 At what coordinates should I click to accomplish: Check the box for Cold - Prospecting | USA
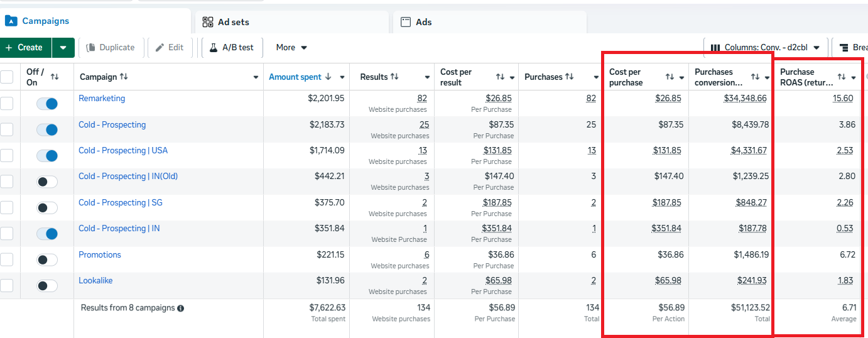point(6,155)
